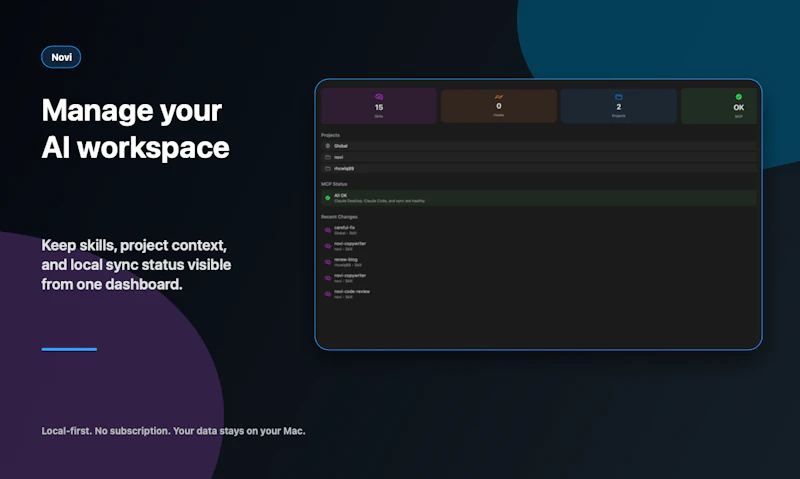This screenshot has width=800, height=479.
Task: Click the Recent Changes section heading
Action: (339, 217)
